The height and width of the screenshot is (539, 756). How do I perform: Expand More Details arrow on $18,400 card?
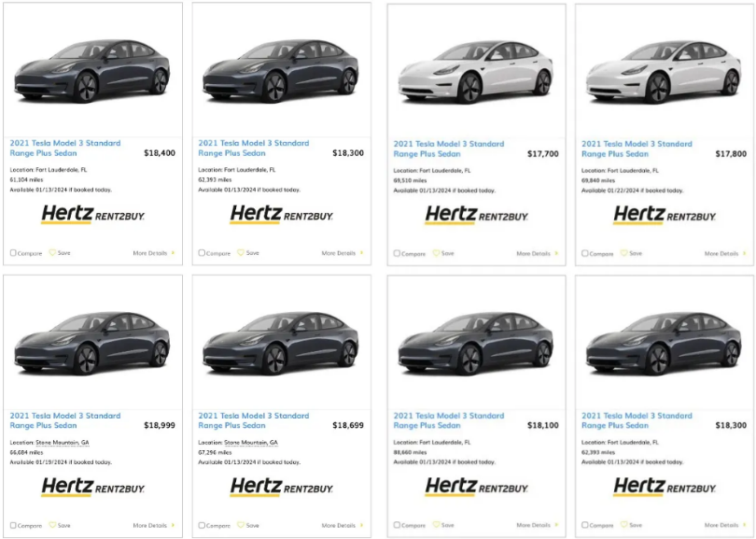click(x=173, y=253)
